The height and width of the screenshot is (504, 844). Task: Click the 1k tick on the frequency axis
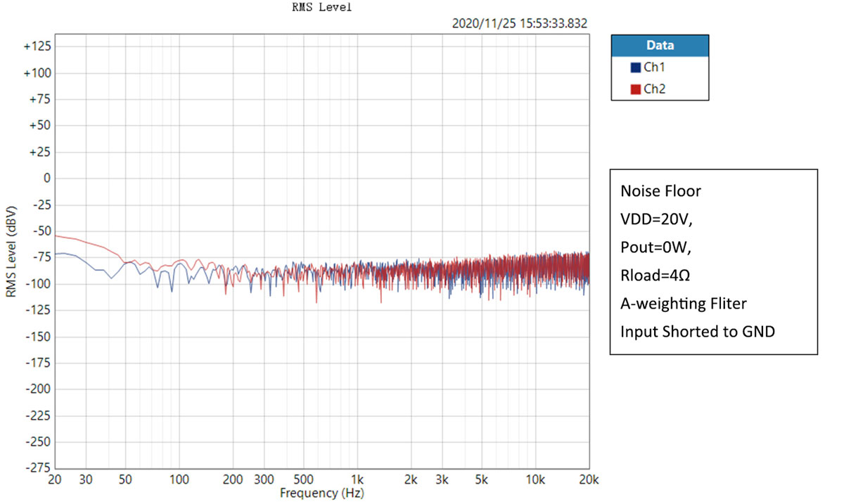point(357,479)
